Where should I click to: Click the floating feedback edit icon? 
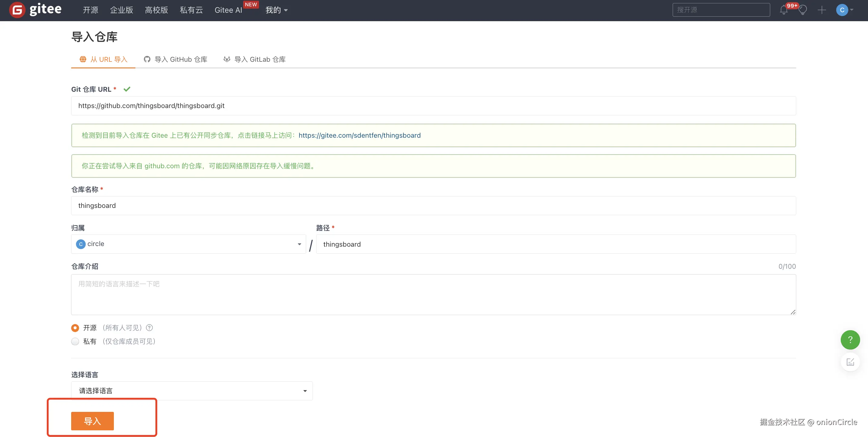[850, 362]
